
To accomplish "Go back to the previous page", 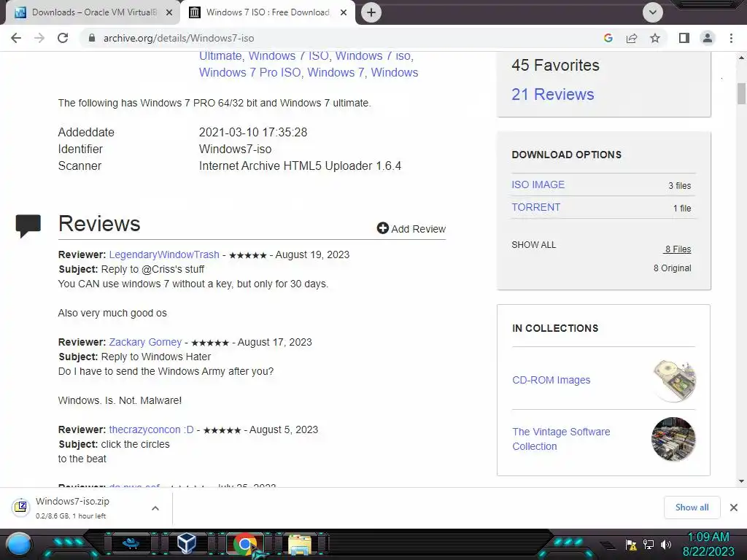I will point(16,38).
